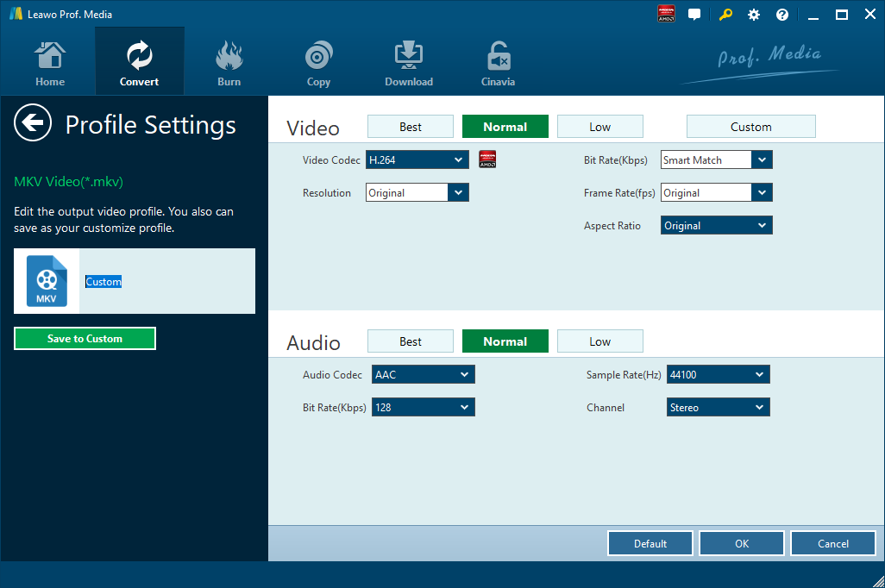Select Best audio quality preset
Screen dimensions: 885x588
coord(411,341)
